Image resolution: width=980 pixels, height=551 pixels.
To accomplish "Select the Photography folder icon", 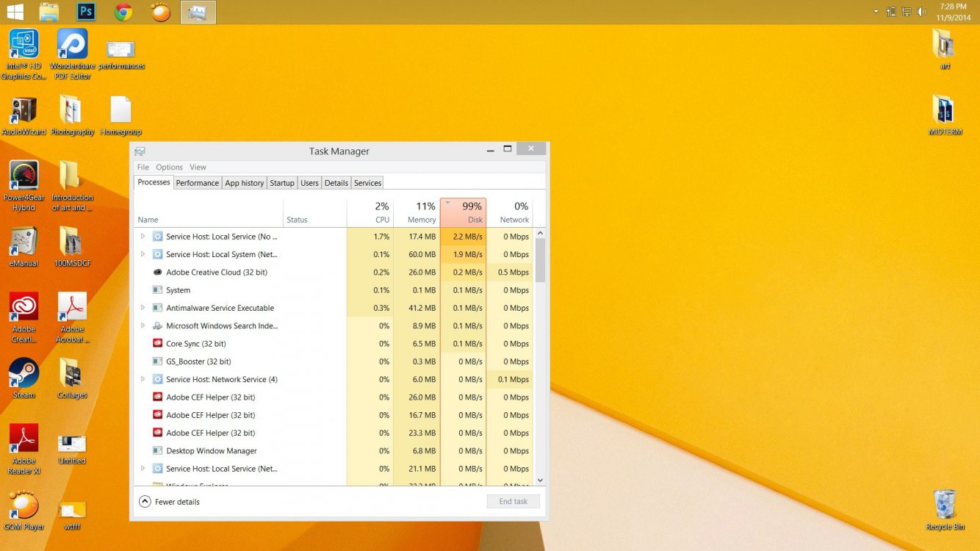I will 72,116.
